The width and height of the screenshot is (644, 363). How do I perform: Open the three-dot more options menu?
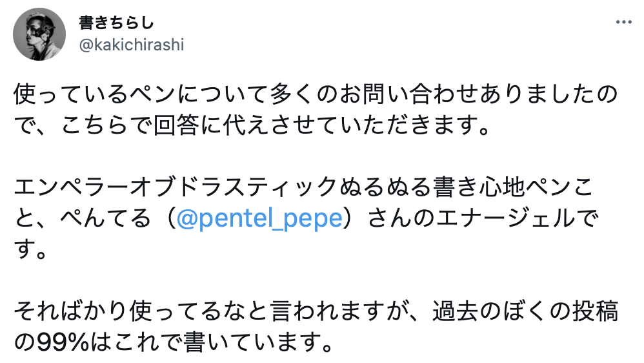tap(623, 22)
